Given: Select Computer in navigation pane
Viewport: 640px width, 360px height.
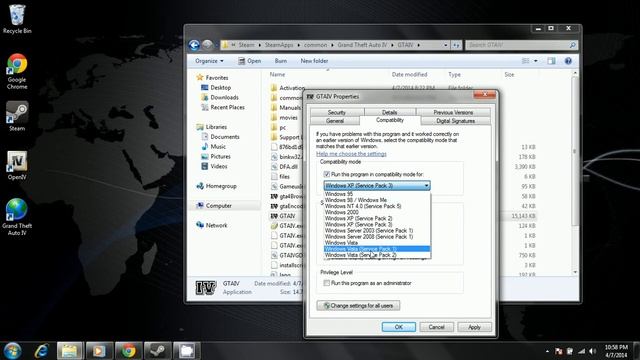Looking at the screenshot, I should [218, 206].
